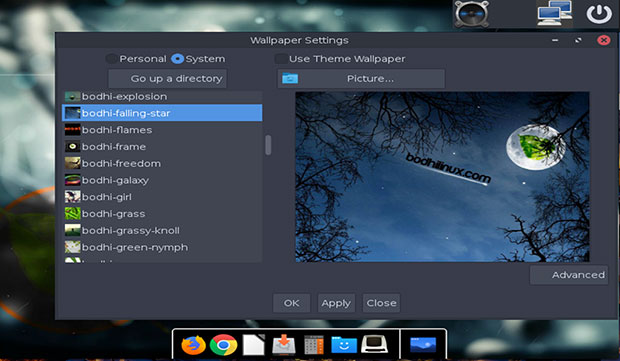The height and width of the screenshot is (361, 620).
Task: Select the bodhi-girl list entry
Action: coord(162,197)
